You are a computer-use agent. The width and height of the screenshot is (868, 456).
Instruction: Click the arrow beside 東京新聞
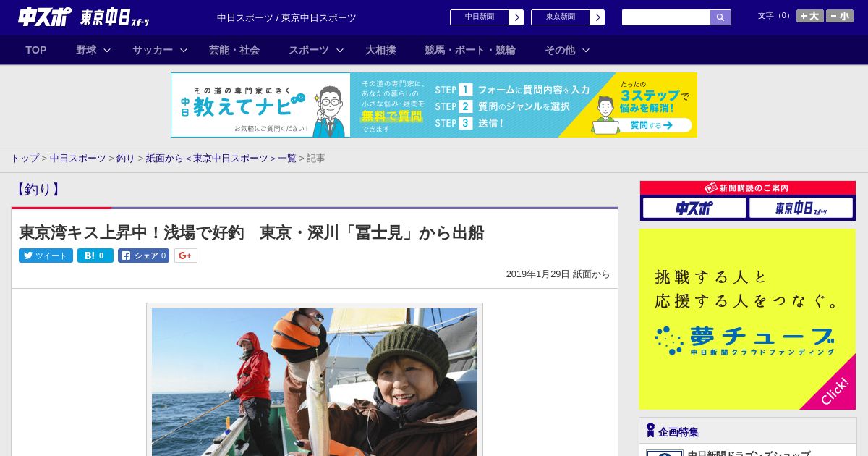tap(597, 17)
